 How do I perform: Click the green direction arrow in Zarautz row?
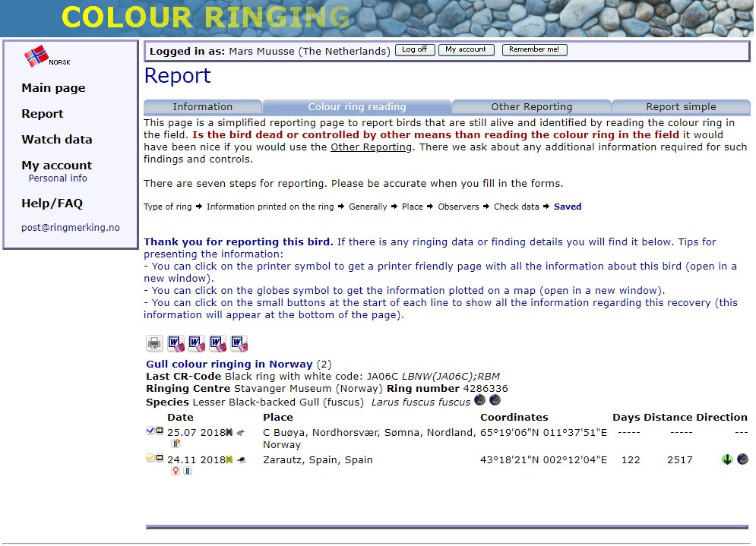[727, 459]
